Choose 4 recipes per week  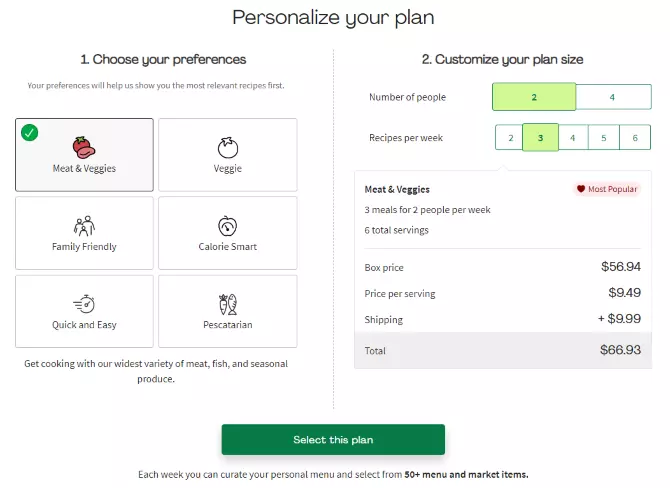(573, 138)
